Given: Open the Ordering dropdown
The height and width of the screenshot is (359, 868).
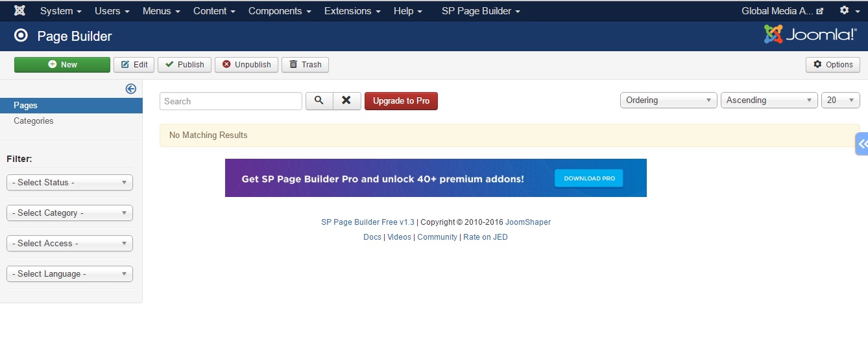Looking at the screenshot, I should pos(669,100).
